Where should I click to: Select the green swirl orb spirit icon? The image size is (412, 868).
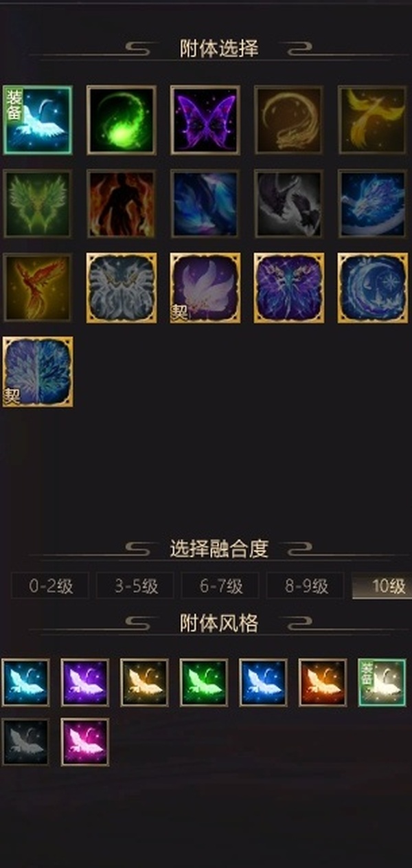pyautogui.click(x=122, y=120)
